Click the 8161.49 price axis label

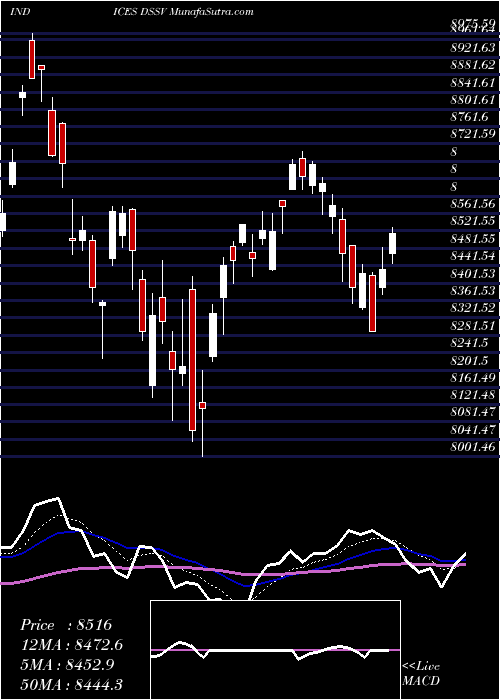pos(474,377)
